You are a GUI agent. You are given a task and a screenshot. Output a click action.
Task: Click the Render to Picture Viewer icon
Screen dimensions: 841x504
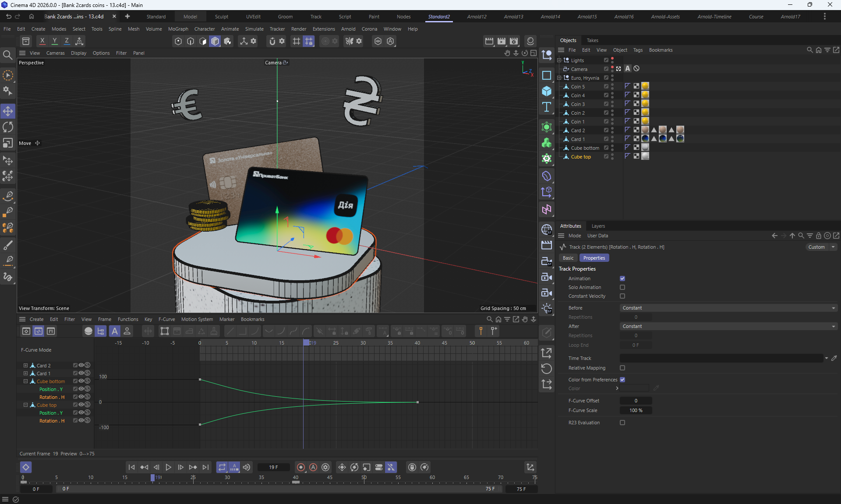pos(502,41)
